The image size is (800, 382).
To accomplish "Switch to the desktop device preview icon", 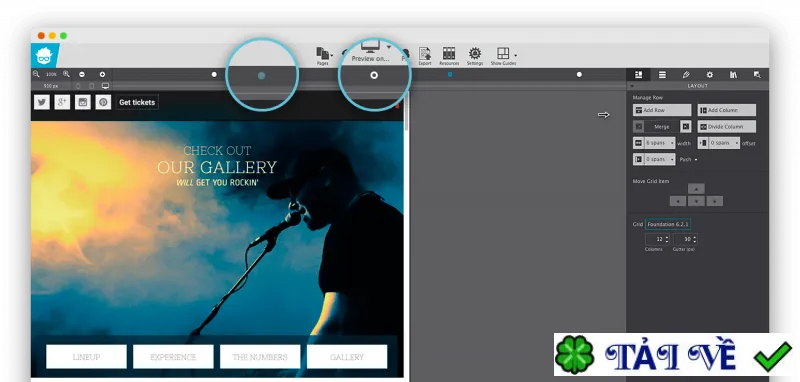I will [x=106, y=86].
